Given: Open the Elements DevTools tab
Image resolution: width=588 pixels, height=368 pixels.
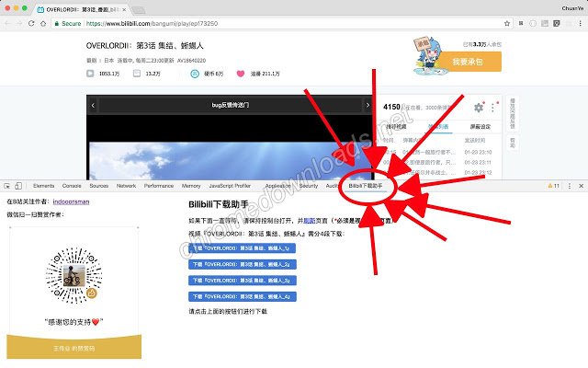Looking at the screenshot, I should (43, 186).
